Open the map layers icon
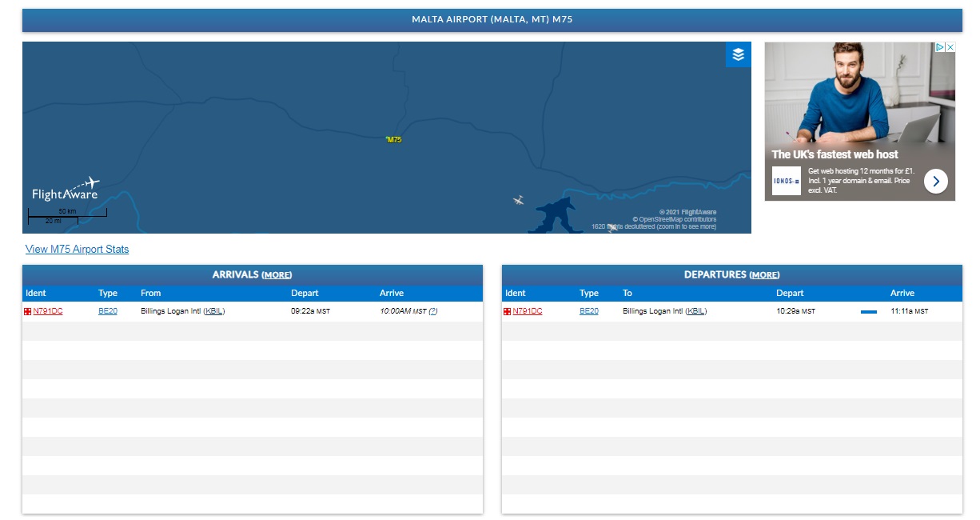 pos(738,54)
